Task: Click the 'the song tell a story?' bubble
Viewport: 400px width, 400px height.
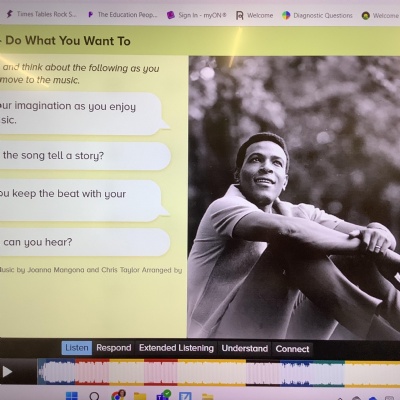Action: point(85,156)
